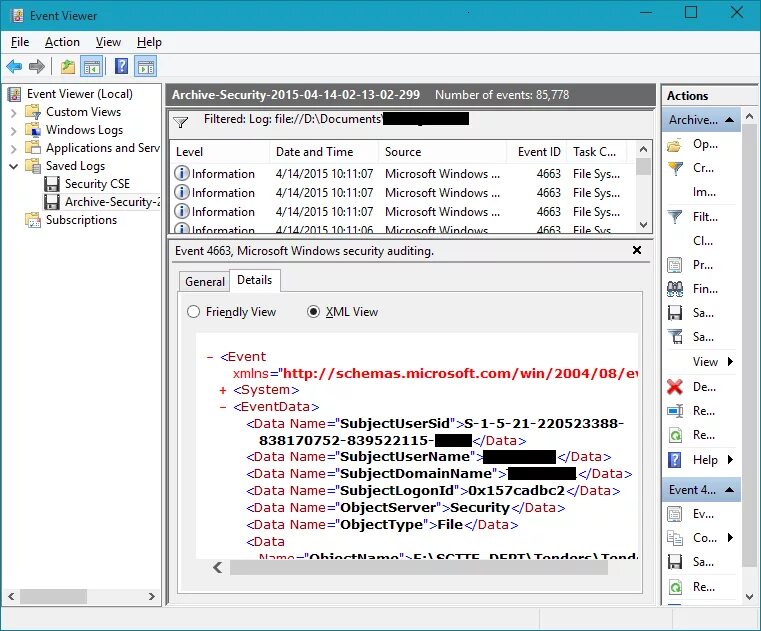Select Security CSE saved log
Screen dimensions: 761x631
[97, 184]
